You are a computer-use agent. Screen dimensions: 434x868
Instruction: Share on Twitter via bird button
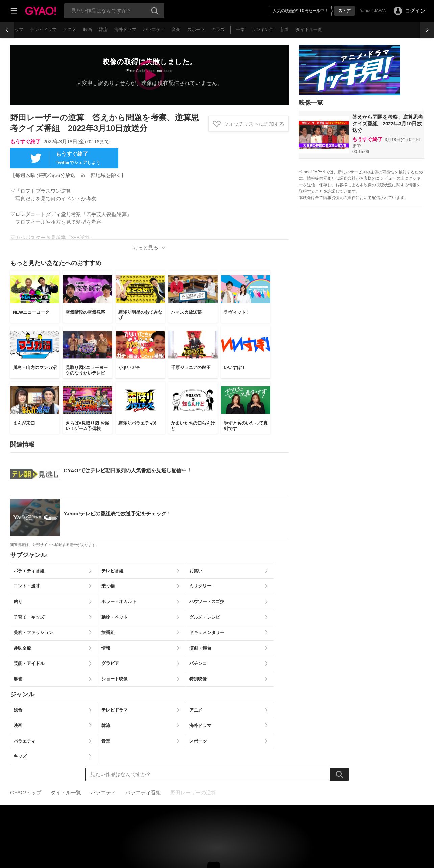[x=64, y=158]
